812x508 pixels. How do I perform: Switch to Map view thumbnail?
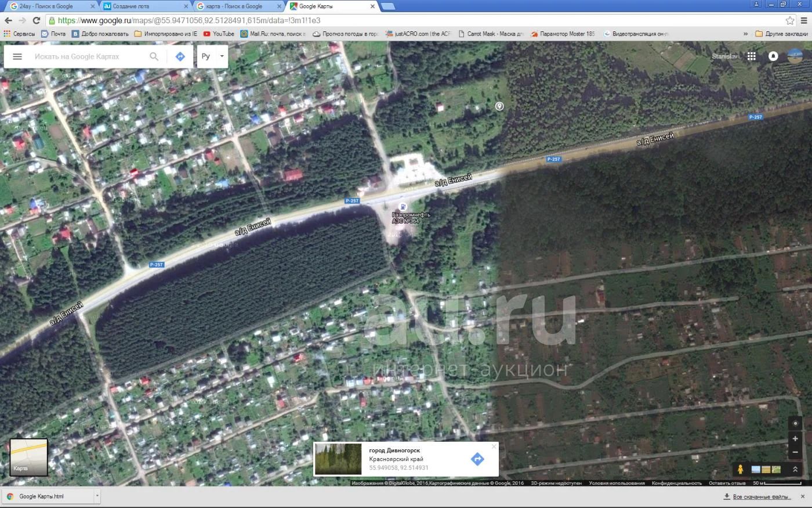pos(28,457)
